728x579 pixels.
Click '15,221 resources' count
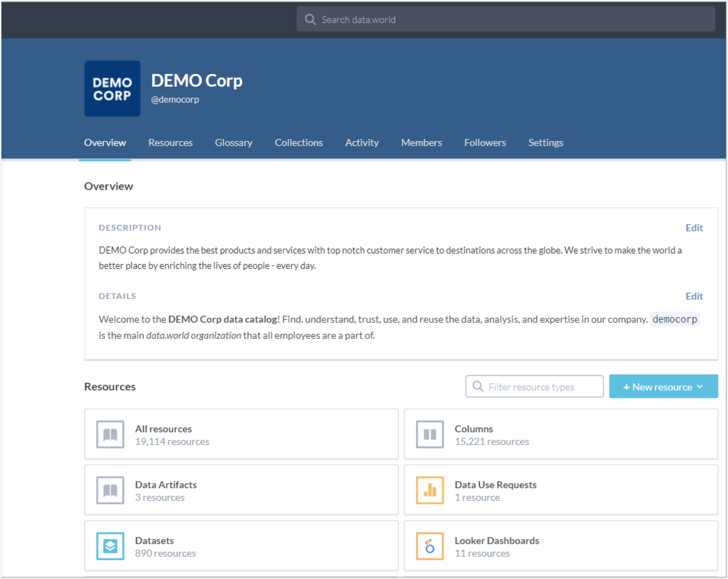pos(492,442)
